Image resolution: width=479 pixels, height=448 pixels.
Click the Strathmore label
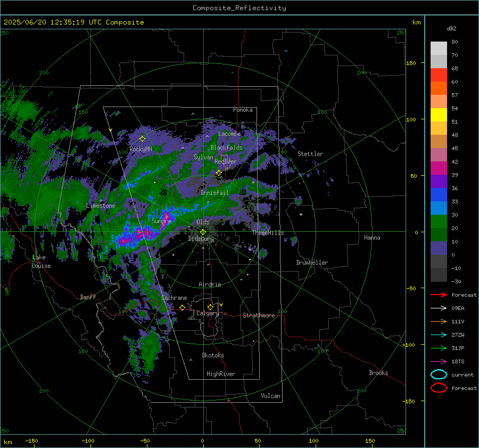coord(259,315)
